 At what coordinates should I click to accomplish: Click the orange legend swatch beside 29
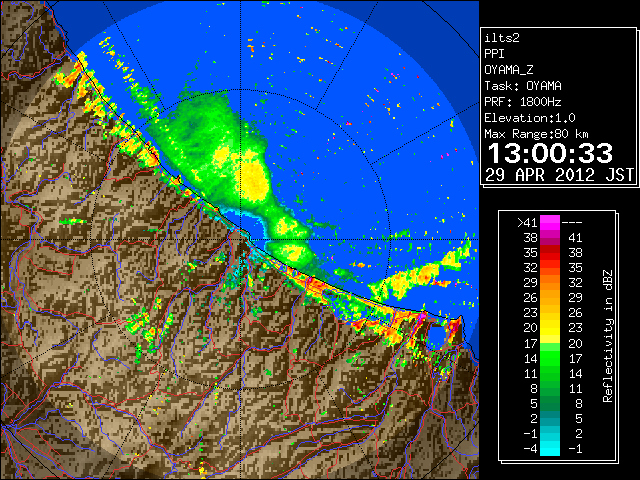[550, 283]
